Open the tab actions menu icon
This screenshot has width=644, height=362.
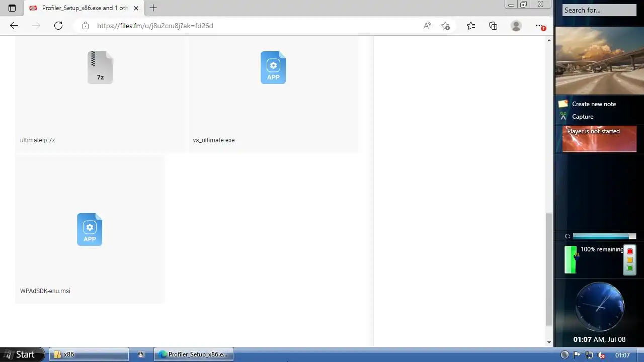(x=12, y=8)
